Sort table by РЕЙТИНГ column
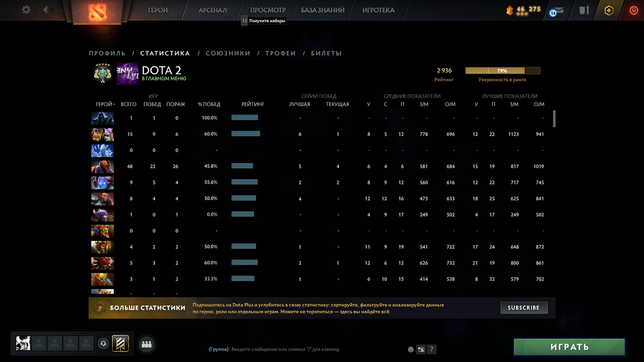This screenshot has height=362, width=644. pyautogui.click(x=253, y=105)
